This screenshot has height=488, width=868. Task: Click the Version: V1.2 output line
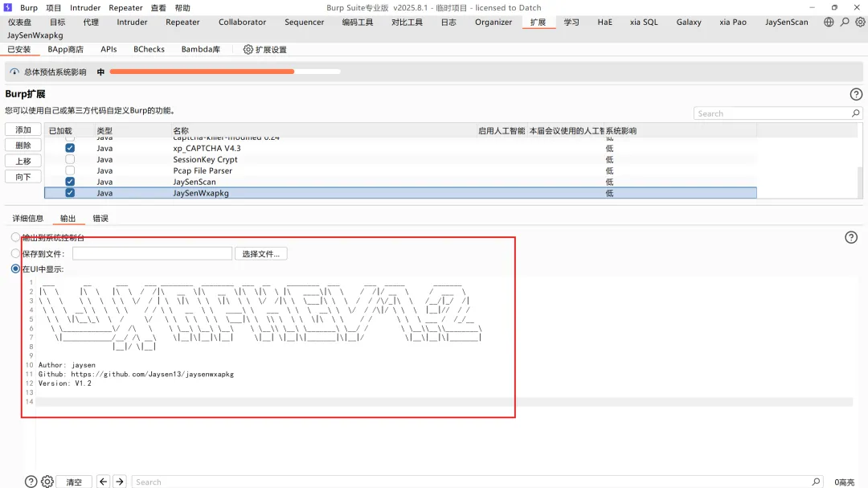(65, 383)
